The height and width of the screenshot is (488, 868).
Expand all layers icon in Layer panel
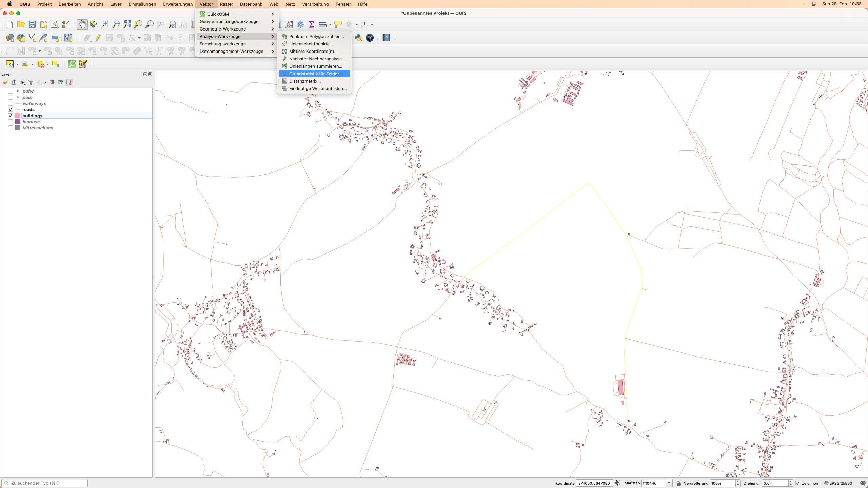[52, 82]
